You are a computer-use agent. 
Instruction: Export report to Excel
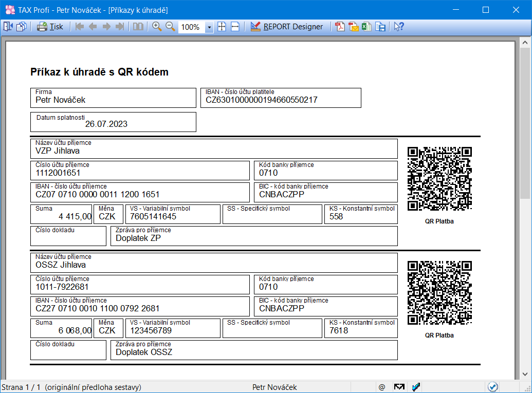(x=367, y=26)
